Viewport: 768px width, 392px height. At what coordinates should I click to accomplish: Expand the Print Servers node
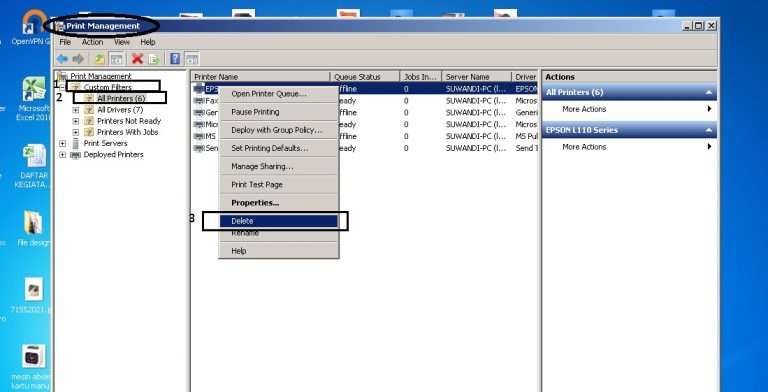coord(62,144)
